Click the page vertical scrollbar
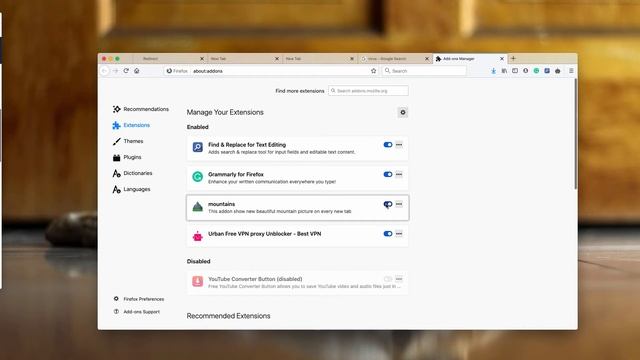 point(576,134)
